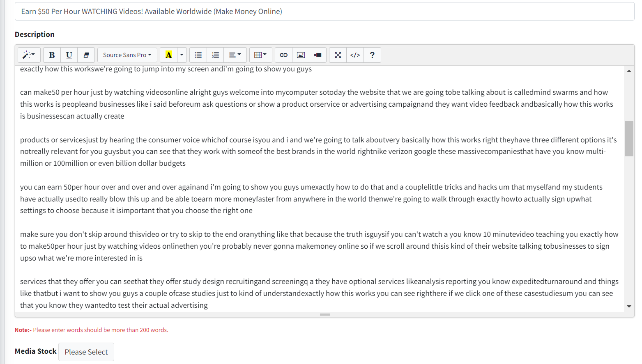Insert an unordered bullet list
The height and width of the screenshot is (364, 642).
point(198,55)
